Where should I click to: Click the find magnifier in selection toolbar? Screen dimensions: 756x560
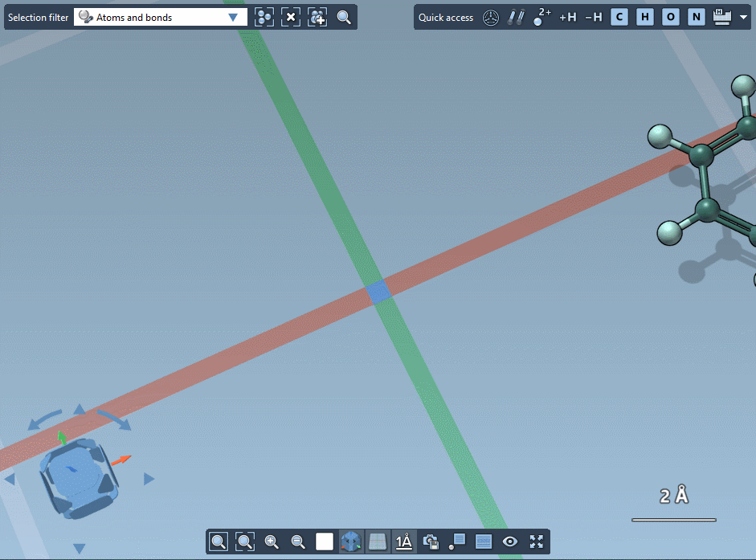344,17
